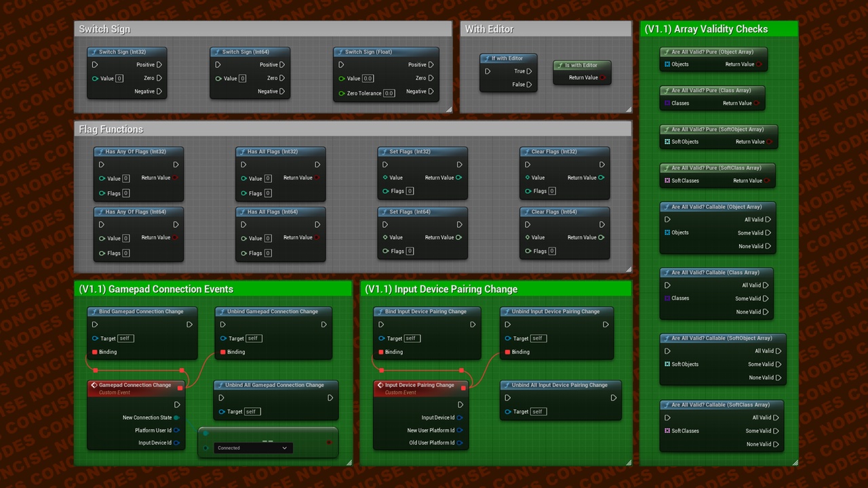Viewport: 868px width, 488px height.
Task: Click the Flags field on Has Any Of Flags (Int32)
Action: click(126, 193)
